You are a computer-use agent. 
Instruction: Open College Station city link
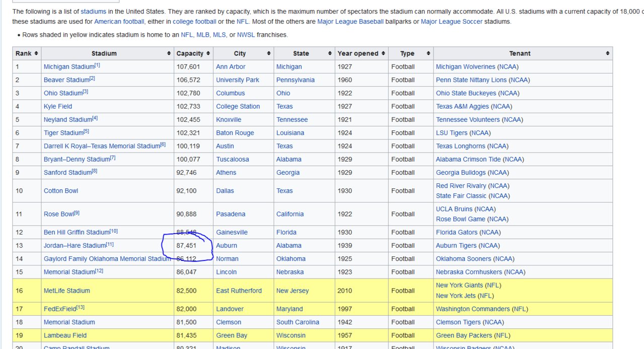click(238, 106)
